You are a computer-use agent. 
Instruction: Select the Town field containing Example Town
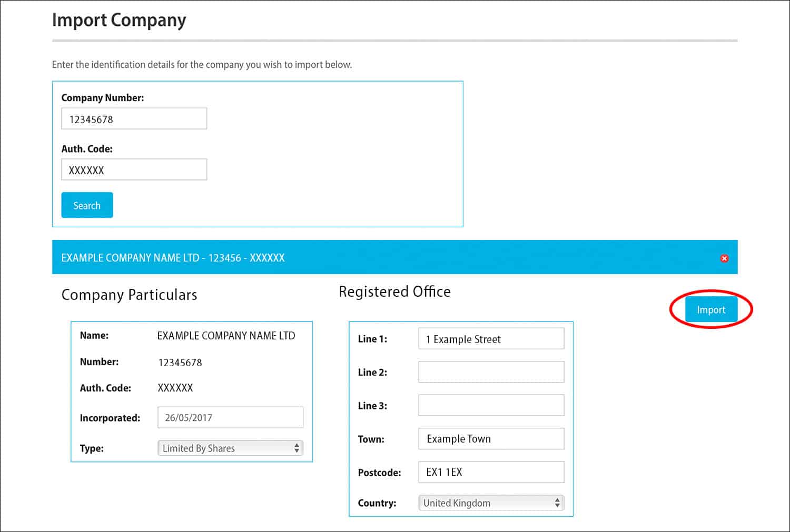490,438
